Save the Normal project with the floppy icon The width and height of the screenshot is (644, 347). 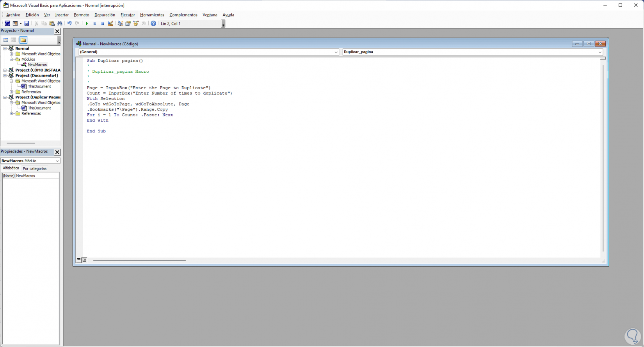coord(27,23)
